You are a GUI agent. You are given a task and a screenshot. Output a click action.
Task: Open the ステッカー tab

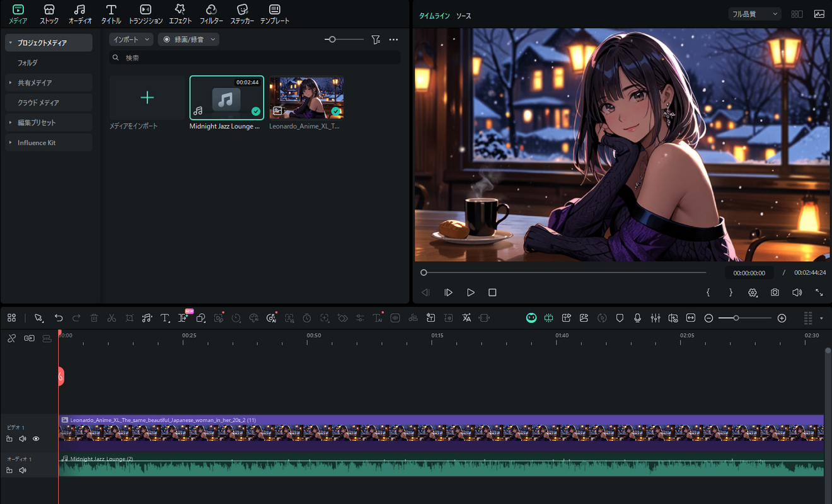point(243,14)
